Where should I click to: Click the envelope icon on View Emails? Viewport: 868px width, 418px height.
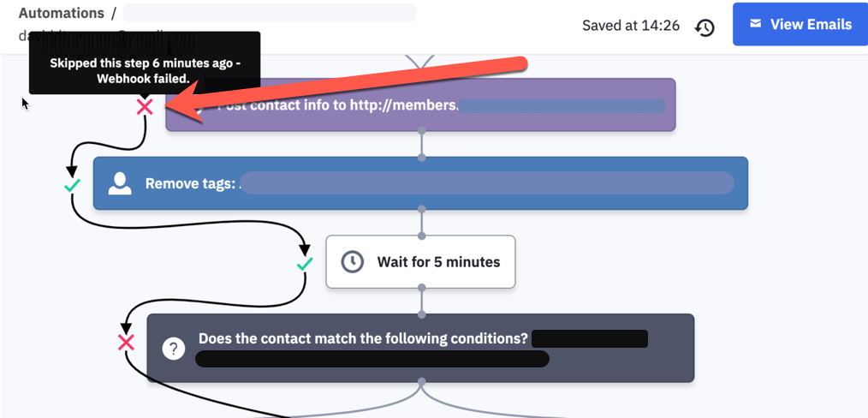(x=755, y=24)
